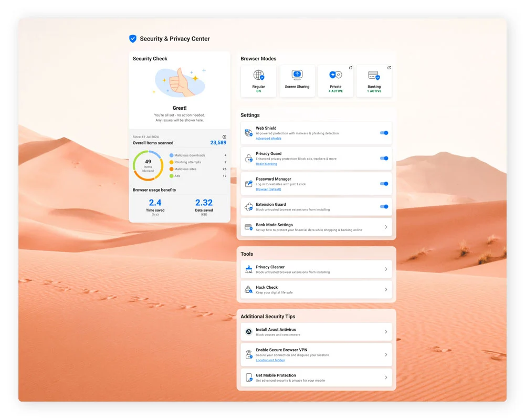Expand Install Avast Antivirus chevron
Viewport: 525px width, 420px height.
(386, 332)
